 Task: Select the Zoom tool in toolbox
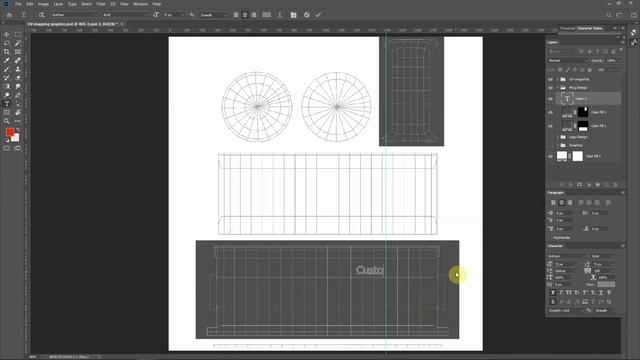[7, 121]
